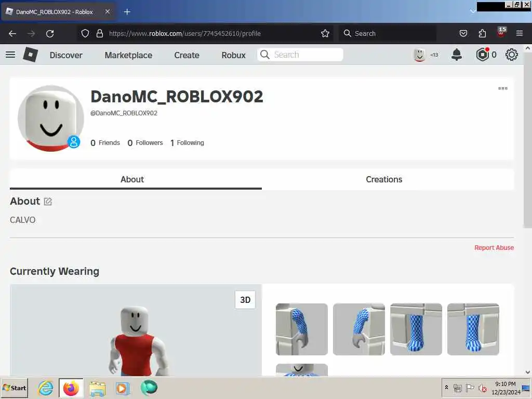The image size is (532, 399).
Task: Open the Windows Start menu
Action: (x=14, y=388)
